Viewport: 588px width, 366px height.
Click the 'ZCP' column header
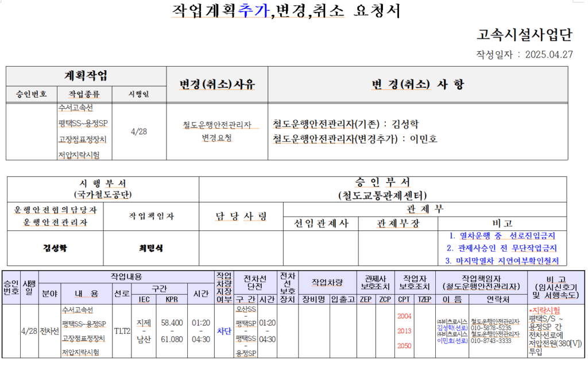(x=385, y=299)
